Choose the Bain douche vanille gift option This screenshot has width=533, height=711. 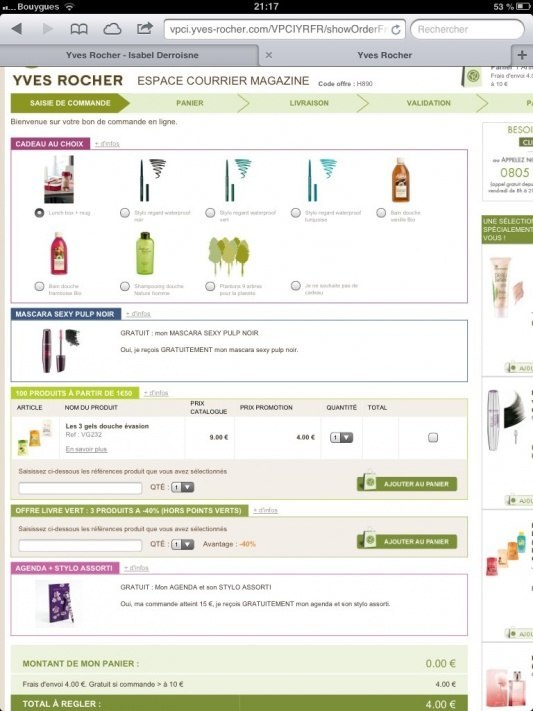click(x=381, y=213)
